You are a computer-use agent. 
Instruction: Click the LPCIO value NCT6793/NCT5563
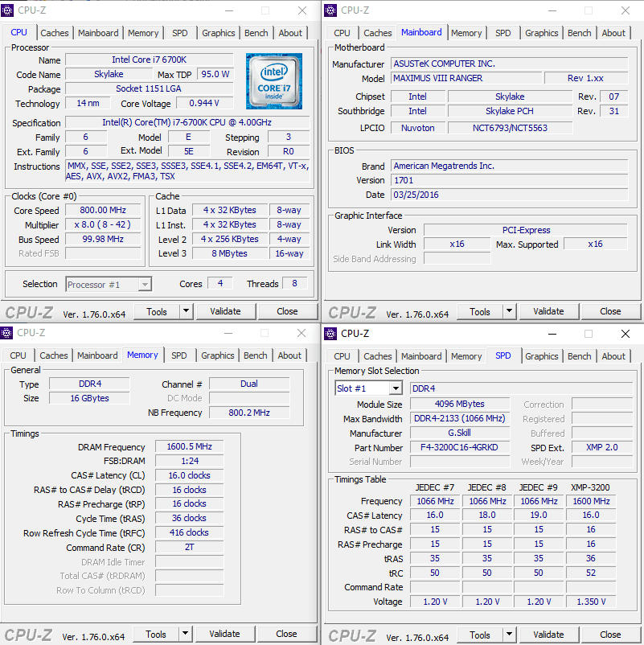(510, 128)
